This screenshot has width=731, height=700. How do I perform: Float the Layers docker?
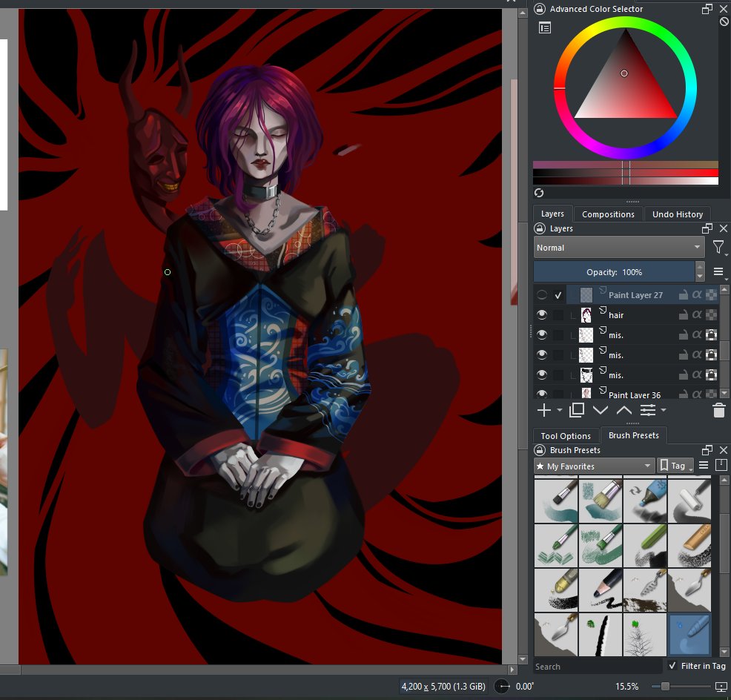click(x=707, y=228)
